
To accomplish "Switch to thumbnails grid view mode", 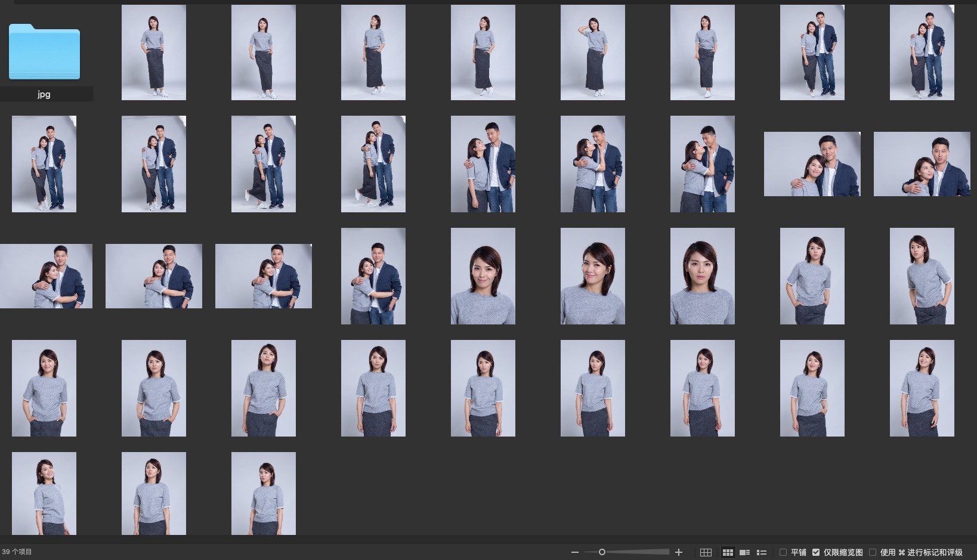I will [728, 552].
